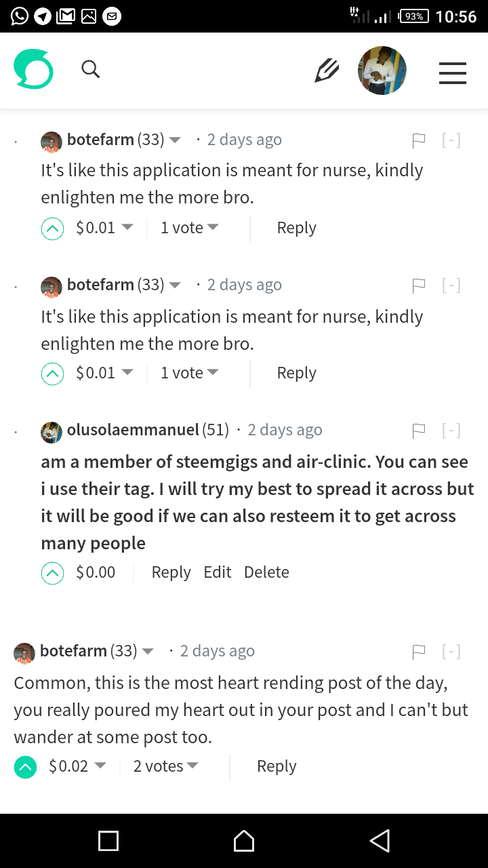Toggle upvote on the $0.02 comment

pos(25,767)
